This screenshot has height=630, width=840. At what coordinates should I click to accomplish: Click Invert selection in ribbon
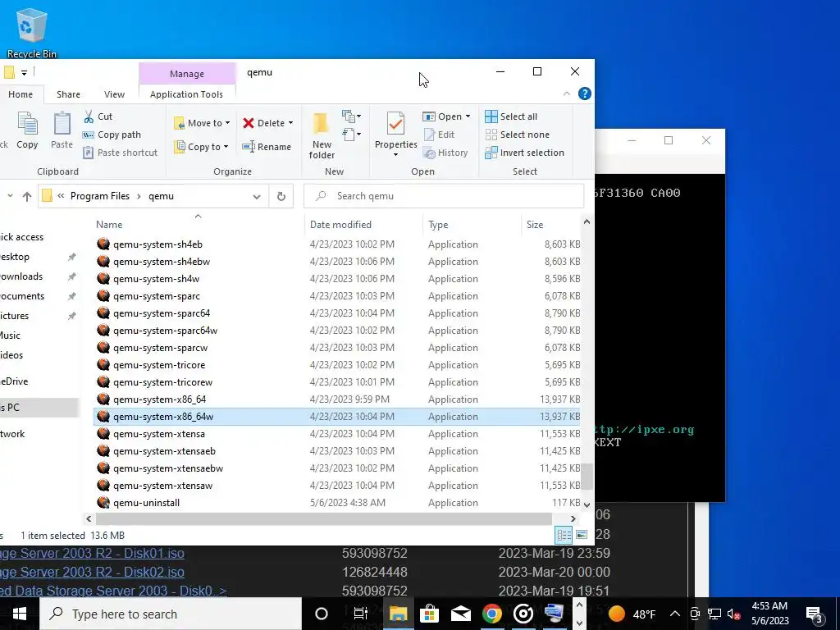524,153
